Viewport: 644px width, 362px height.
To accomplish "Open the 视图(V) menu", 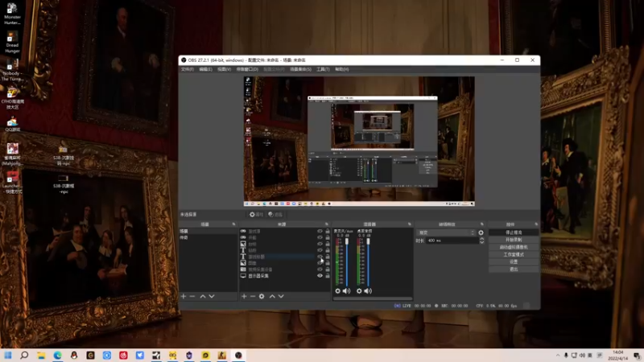I will [x=224, y=69].
